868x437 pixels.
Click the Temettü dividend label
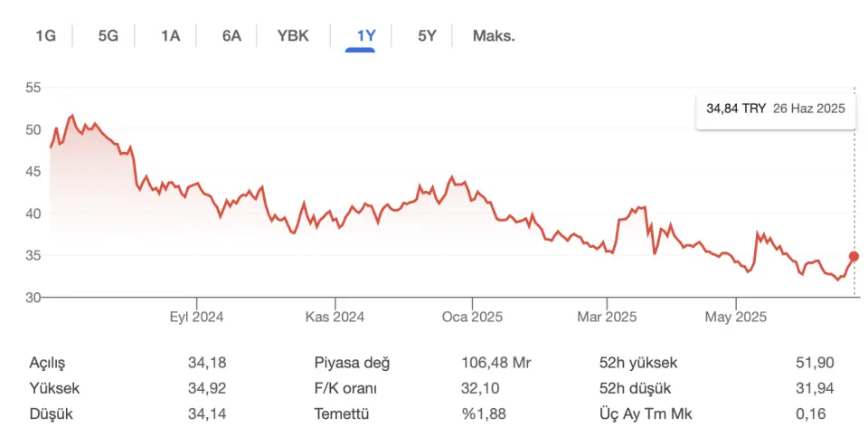coord(342,414)
